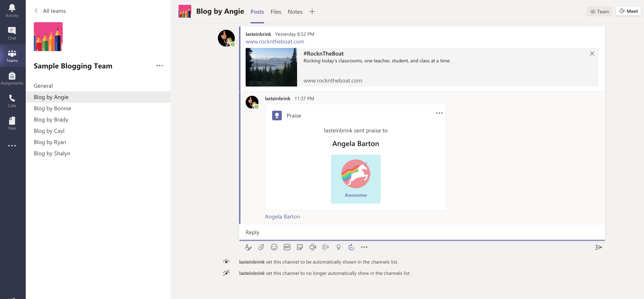Switch to the Files tab
Image resolution: width=644 pixels, height=299 pixels.
(x=276, y=11)
